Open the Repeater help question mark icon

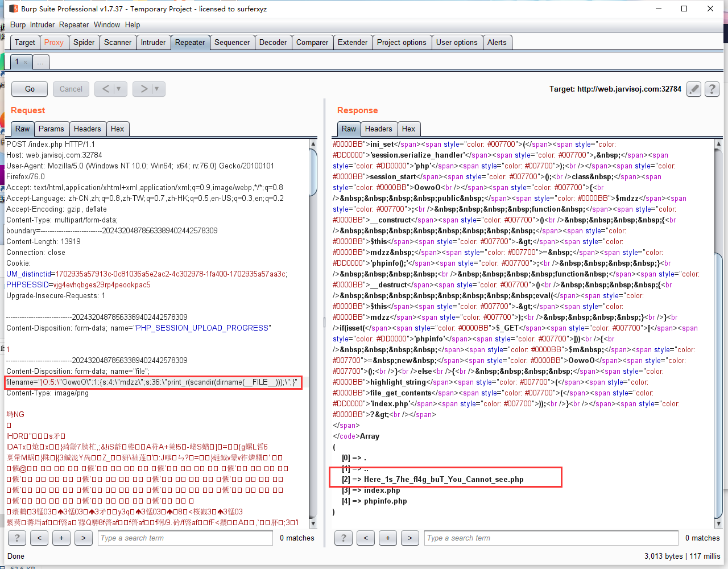[x=712, y=89]
